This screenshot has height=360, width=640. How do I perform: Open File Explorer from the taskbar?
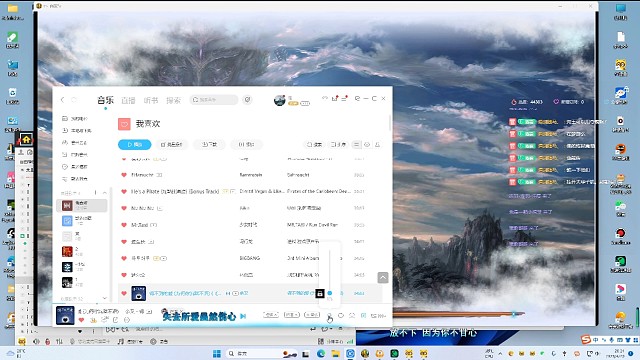pyautogui.click(x=336, y=353)
